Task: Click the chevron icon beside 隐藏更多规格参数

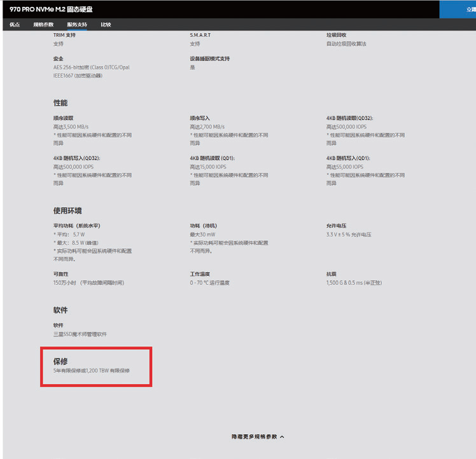Action: click(282, 437)
